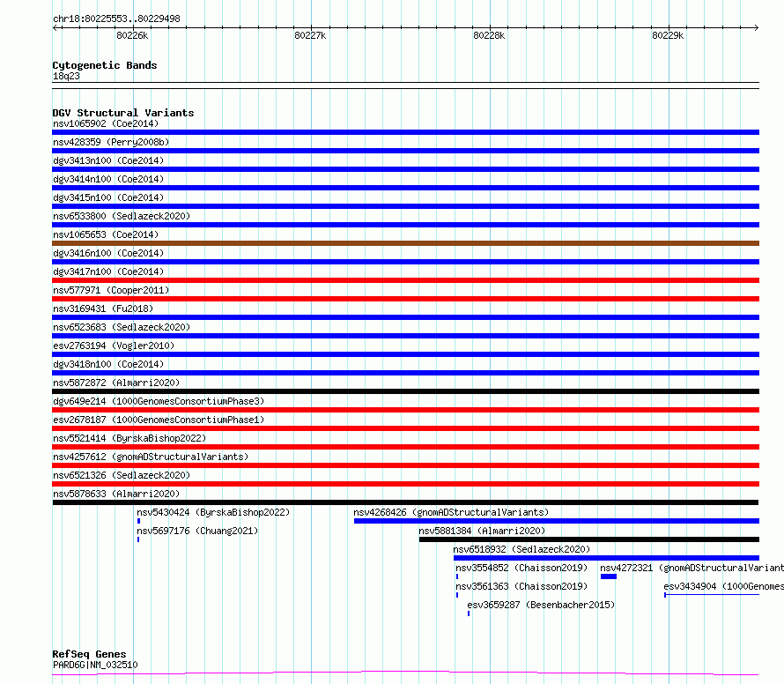
Task: Click the short blue bar under nsv4272321
Action: tap(609, 576)
